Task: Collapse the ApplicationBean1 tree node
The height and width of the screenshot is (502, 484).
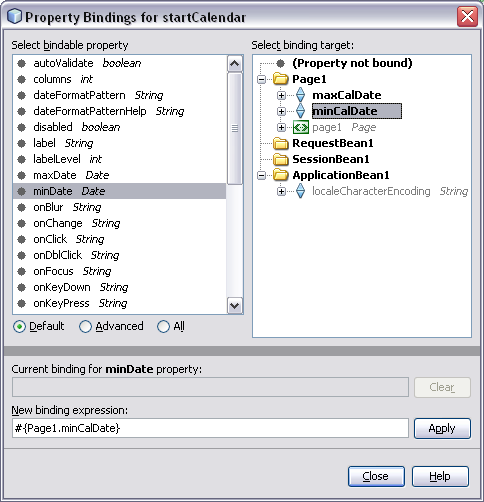Action: 262,175
